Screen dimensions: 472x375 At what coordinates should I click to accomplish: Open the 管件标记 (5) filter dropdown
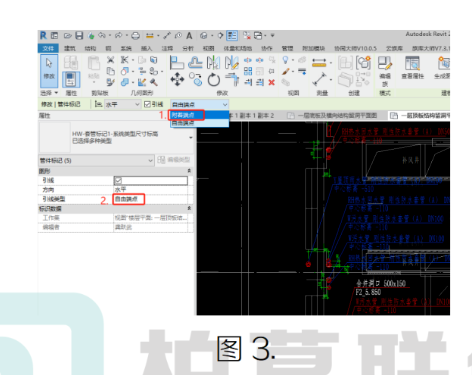(96, 160)
